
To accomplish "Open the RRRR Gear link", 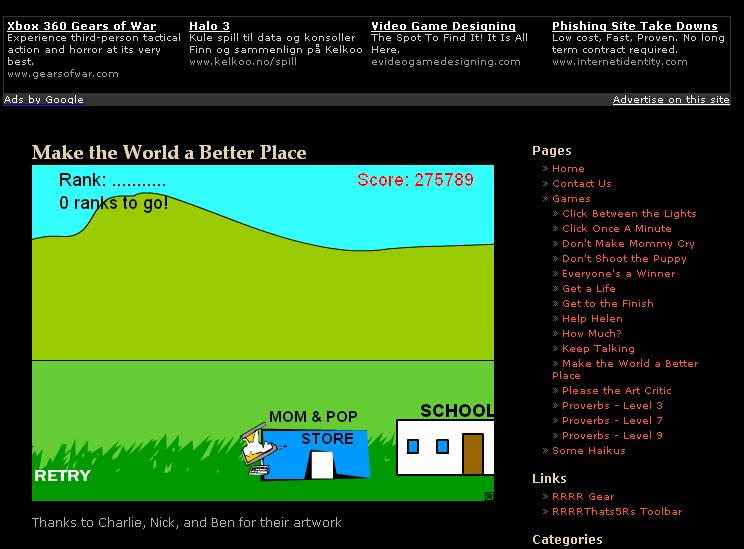I will coord(583,497).
